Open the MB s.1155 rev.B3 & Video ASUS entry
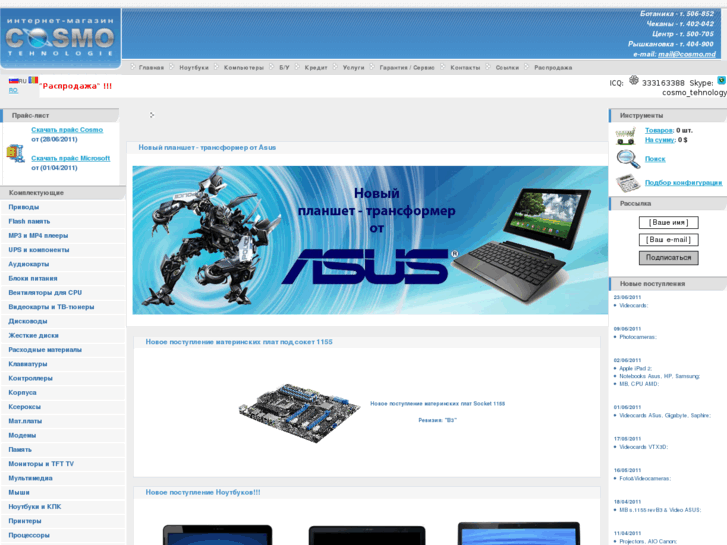 click(660, 510)
